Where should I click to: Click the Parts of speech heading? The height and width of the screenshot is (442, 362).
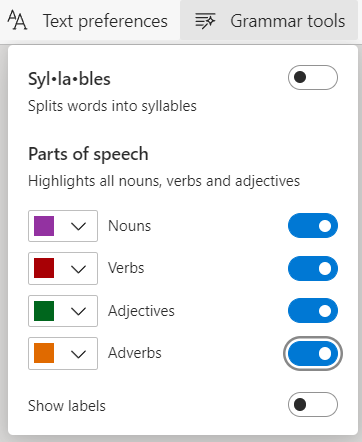click(x=88, y=154)
